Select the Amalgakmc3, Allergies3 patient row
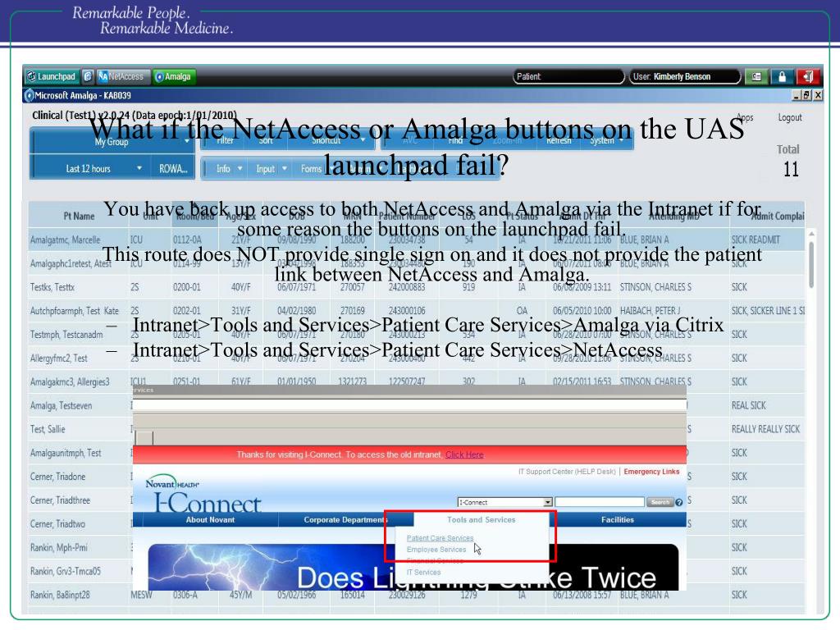This screenshot has height=630, width=840. pos(417,381)
